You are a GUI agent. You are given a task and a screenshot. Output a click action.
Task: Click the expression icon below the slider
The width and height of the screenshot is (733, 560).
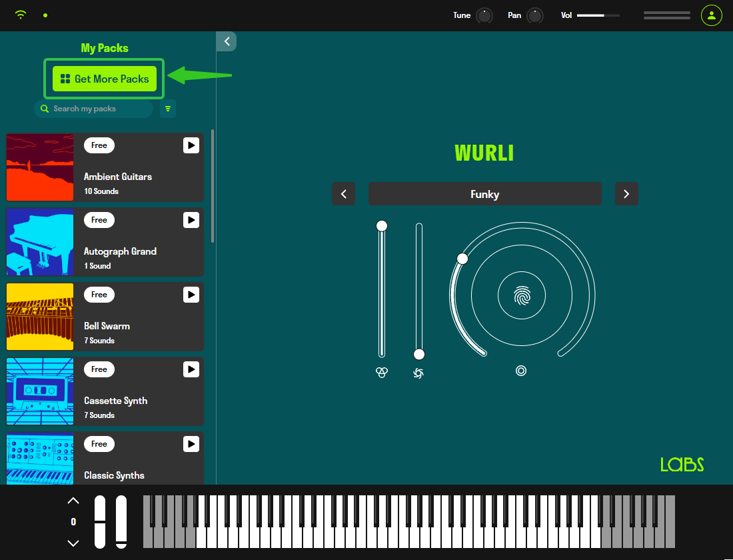point(382,373)
